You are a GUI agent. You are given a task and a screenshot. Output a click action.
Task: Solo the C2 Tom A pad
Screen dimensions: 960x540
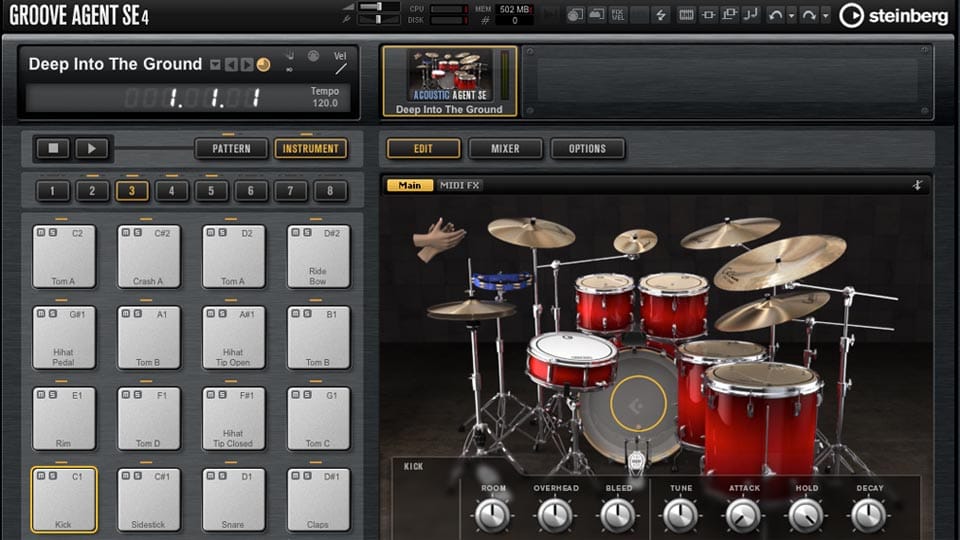click(53, 233)
